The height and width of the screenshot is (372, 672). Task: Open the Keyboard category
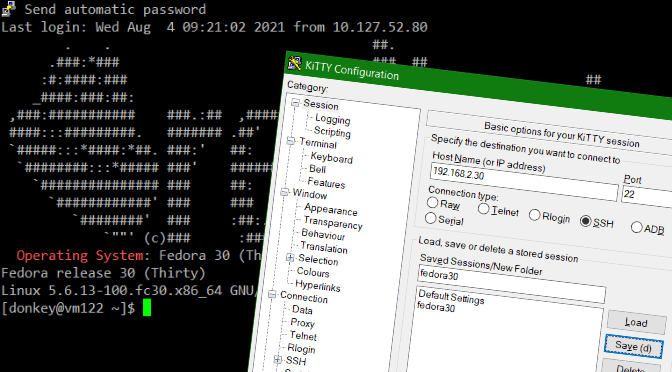(x=331, y=158)
